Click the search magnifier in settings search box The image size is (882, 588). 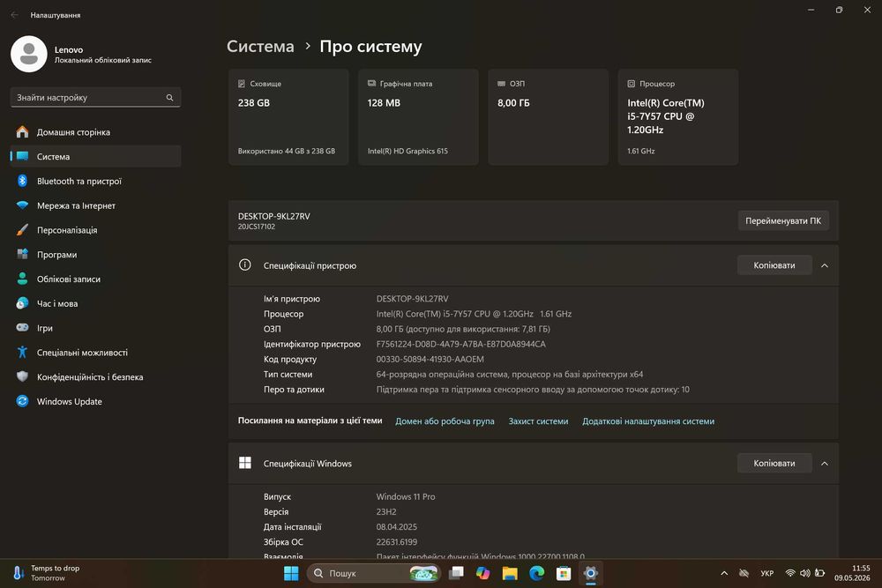click(x=169, y=97)
